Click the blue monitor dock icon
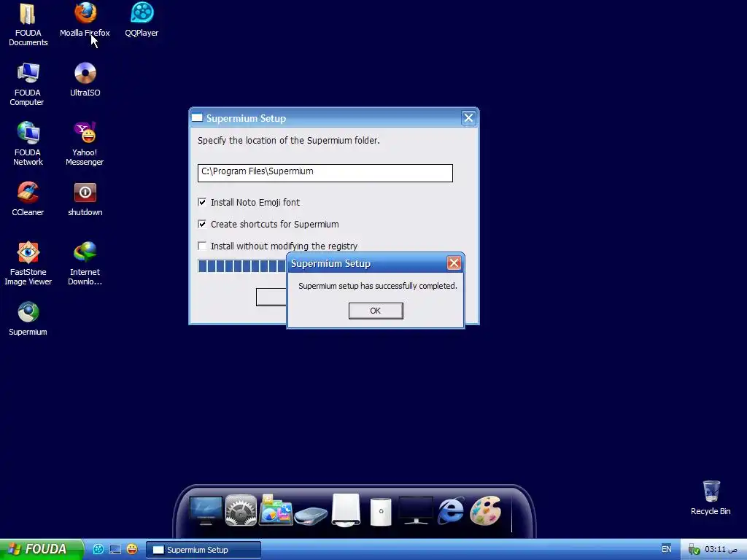The image size is (747, 560). coord(206,510)
